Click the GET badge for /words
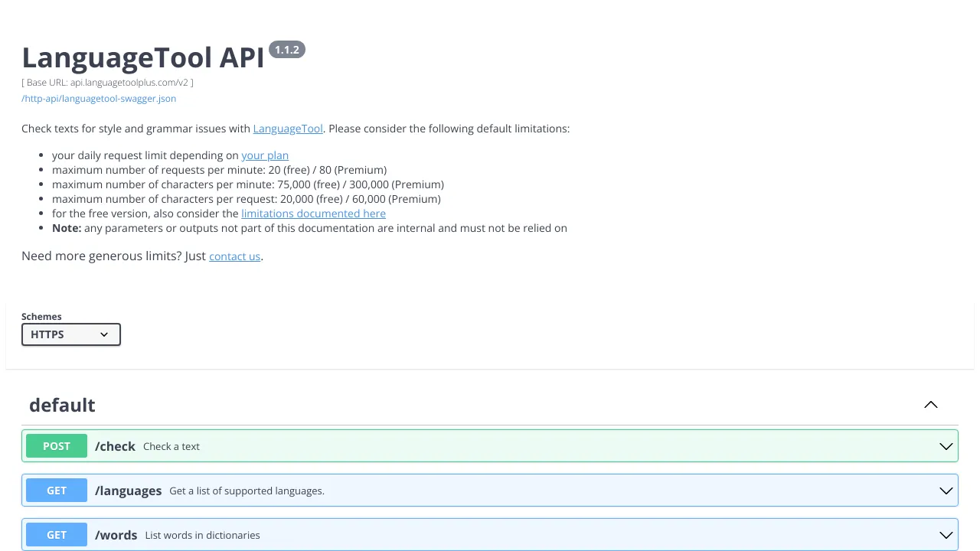Screen dimensions: 980x551 tap(57, 535)
